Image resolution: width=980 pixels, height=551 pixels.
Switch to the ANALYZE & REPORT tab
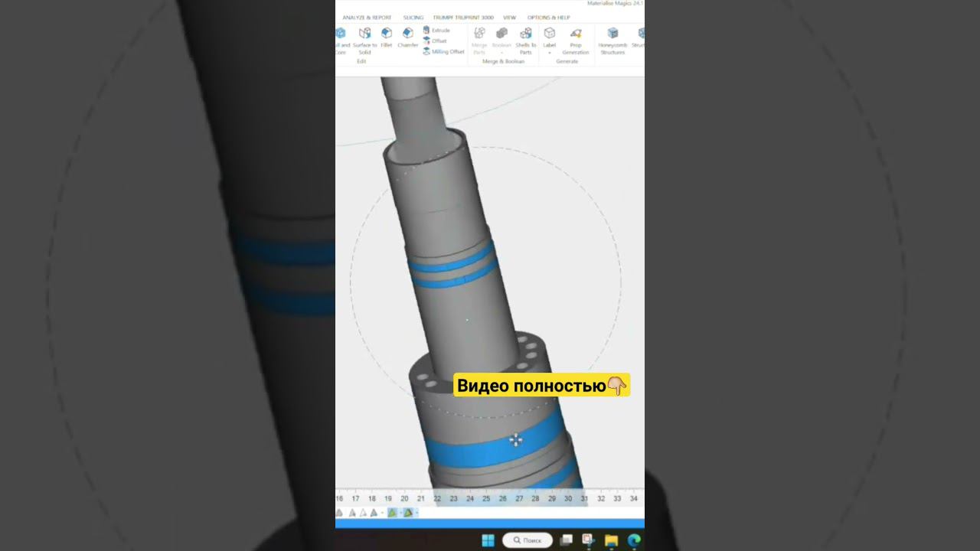click(x=367, y=17)
